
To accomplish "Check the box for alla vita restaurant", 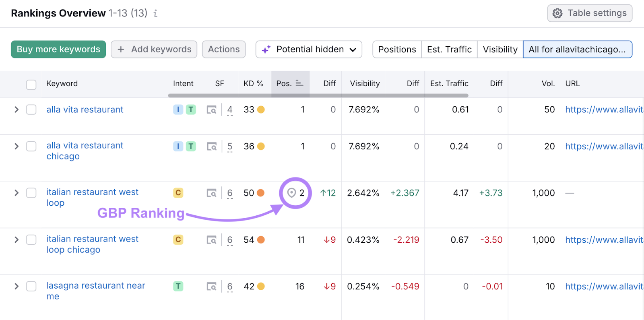I will (x=31, y=110).
